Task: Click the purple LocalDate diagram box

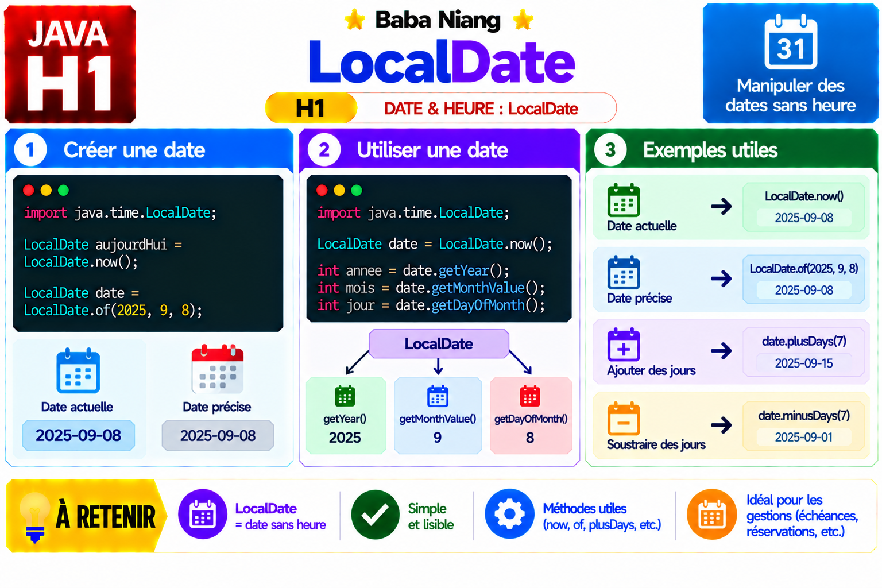Action: tap(439, 343)
